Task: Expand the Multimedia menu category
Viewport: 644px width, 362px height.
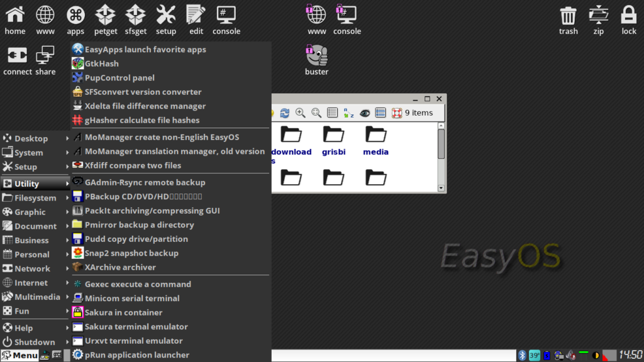Action: click(35, 297)
